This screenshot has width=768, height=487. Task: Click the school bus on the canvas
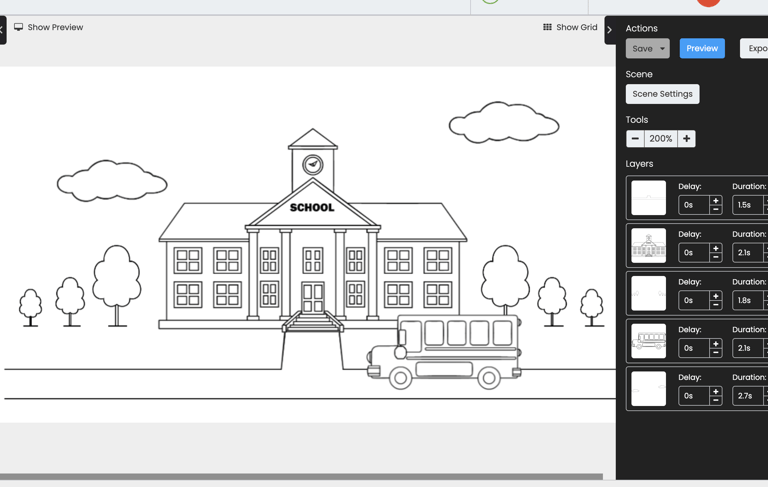click(x=444, y=351)
